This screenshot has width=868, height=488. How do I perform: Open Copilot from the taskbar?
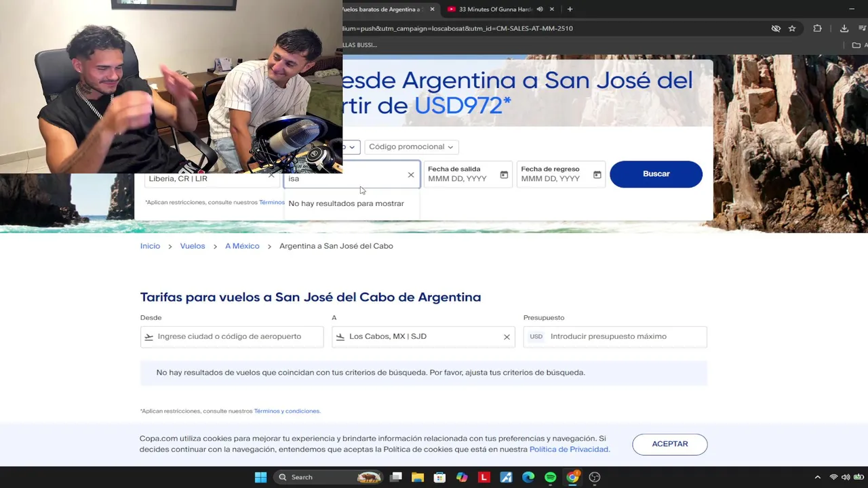[462, 477]
